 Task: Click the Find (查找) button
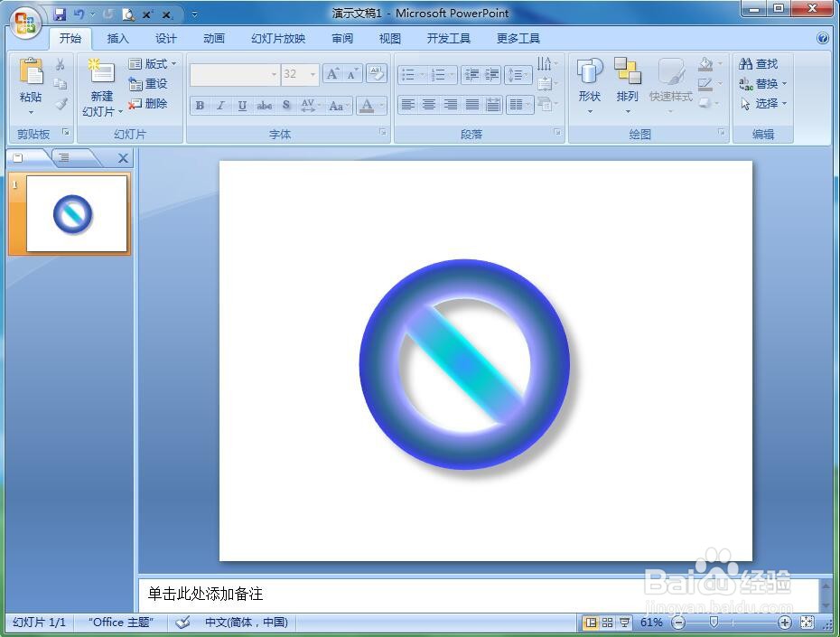758,64
